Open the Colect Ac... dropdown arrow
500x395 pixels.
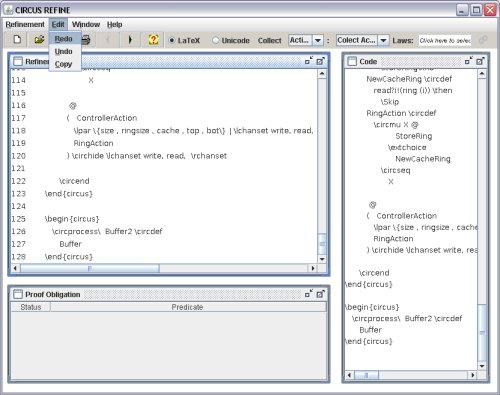pyautogui.click(x=384, y=40)
